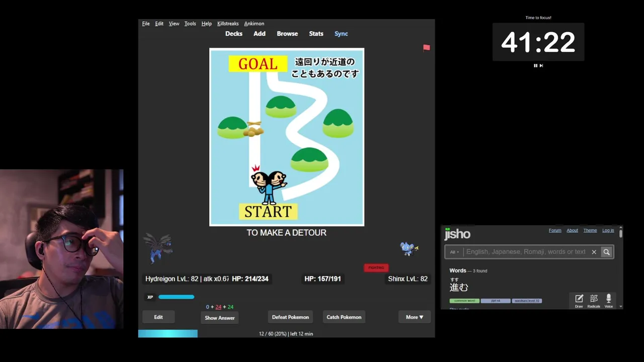Click the underlined red 24 count
The width and height of the screenshot is (644, 362).
(x=218, y=307)
